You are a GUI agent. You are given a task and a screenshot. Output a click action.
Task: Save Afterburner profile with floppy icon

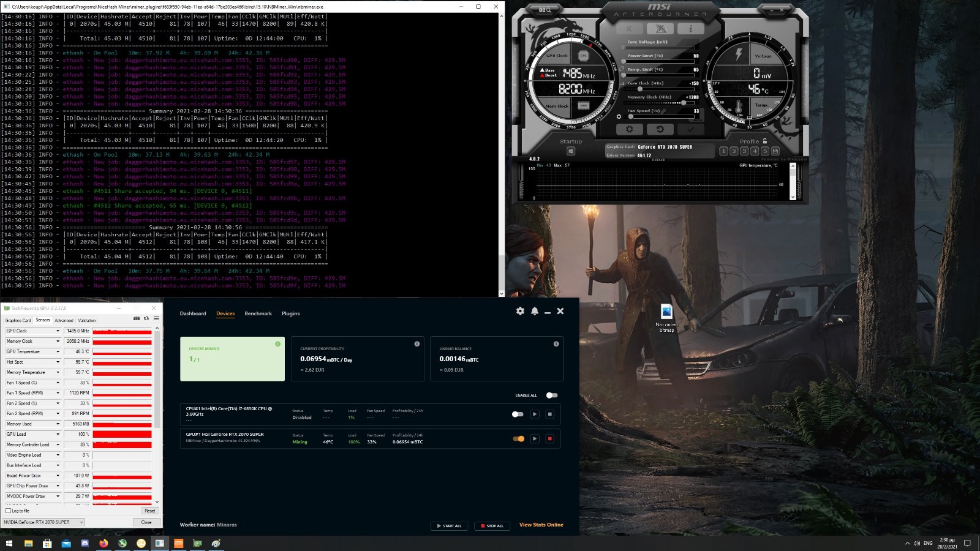[775, 151]
